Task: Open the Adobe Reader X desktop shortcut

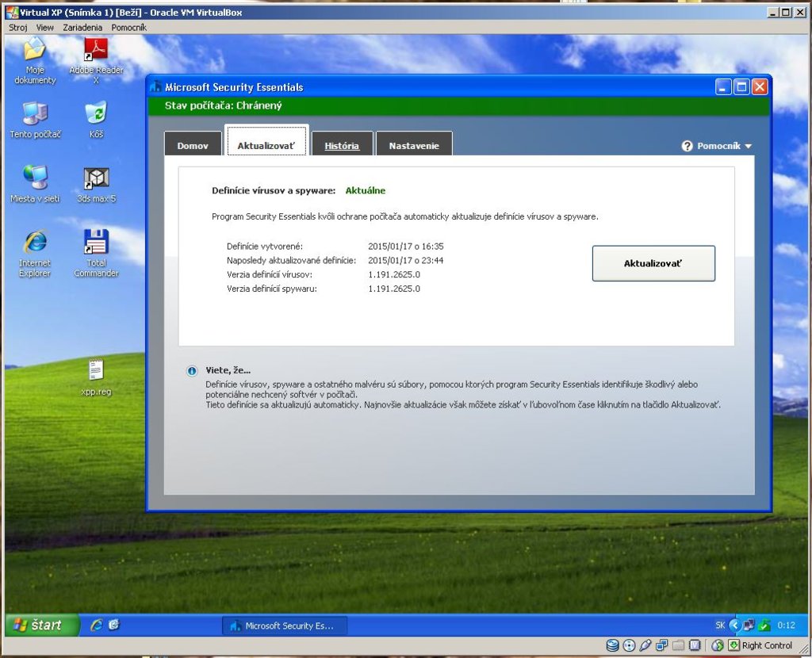Action: (x=96, y=60)
